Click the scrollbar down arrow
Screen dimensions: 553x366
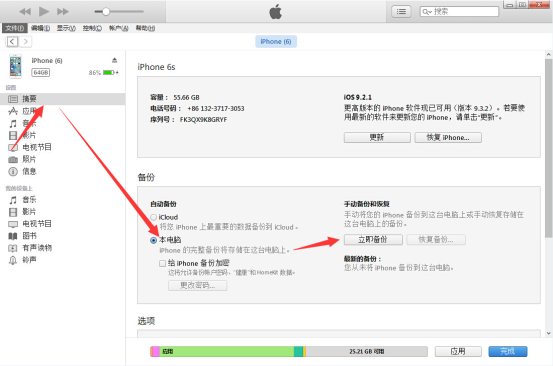tap(548, 333)
